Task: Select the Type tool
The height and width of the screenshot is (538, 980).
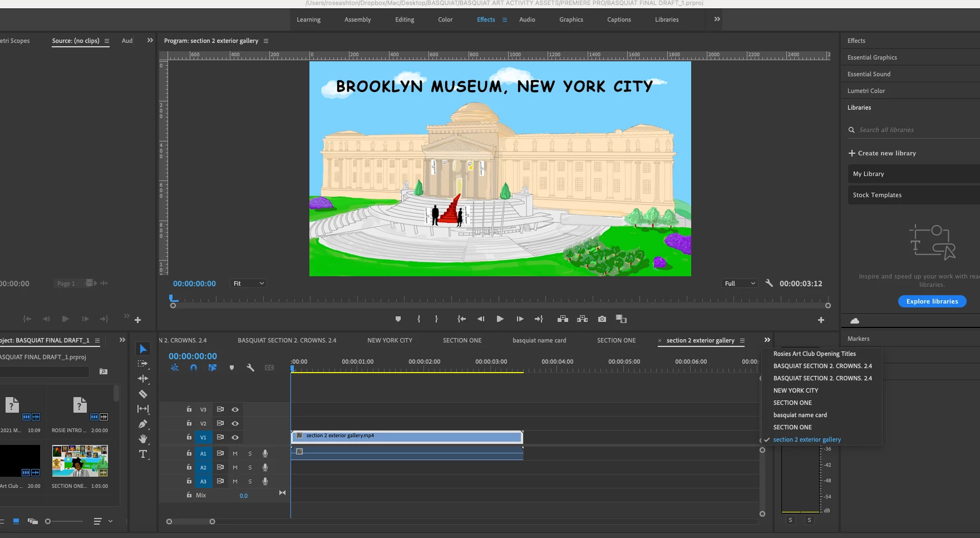Action: [143, 454]
